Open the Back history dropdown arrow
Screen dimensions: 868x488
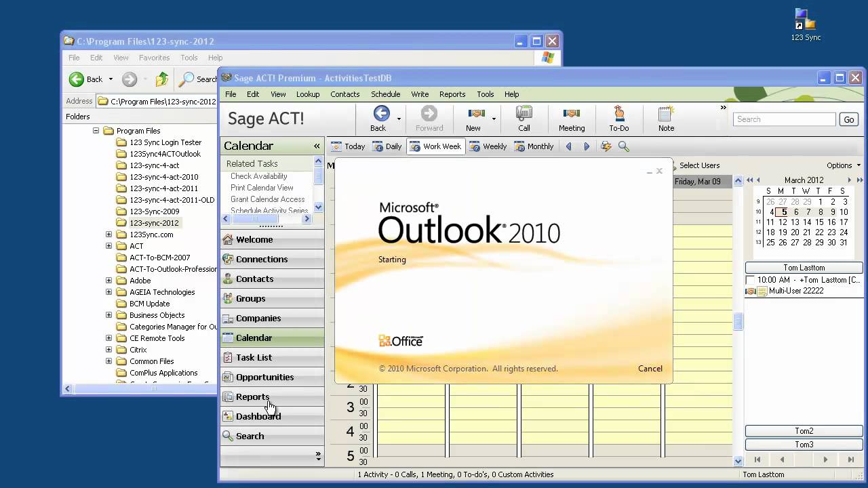[x=399, y=119]
